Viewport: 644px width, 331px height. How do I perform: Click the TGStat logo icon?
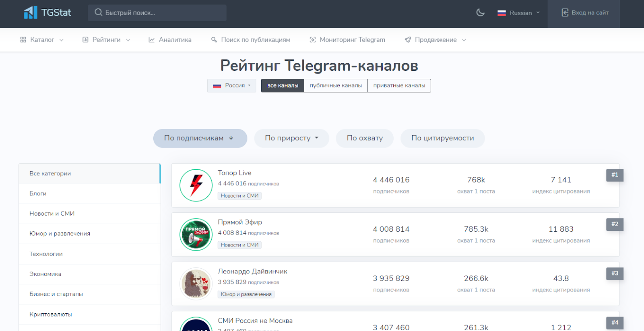coord(31,12)
